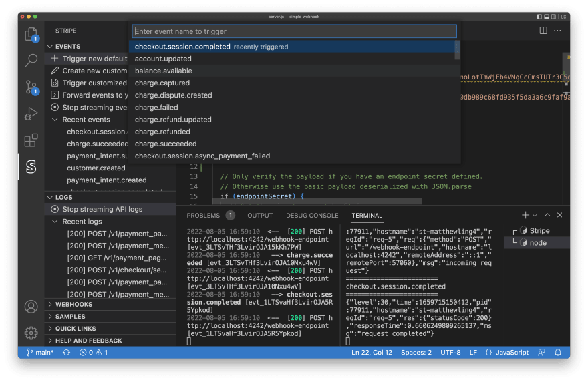Select the Stripe terminal instance
Image resolution: width=588 pixels, height=382 pixels.
[539, 231]
